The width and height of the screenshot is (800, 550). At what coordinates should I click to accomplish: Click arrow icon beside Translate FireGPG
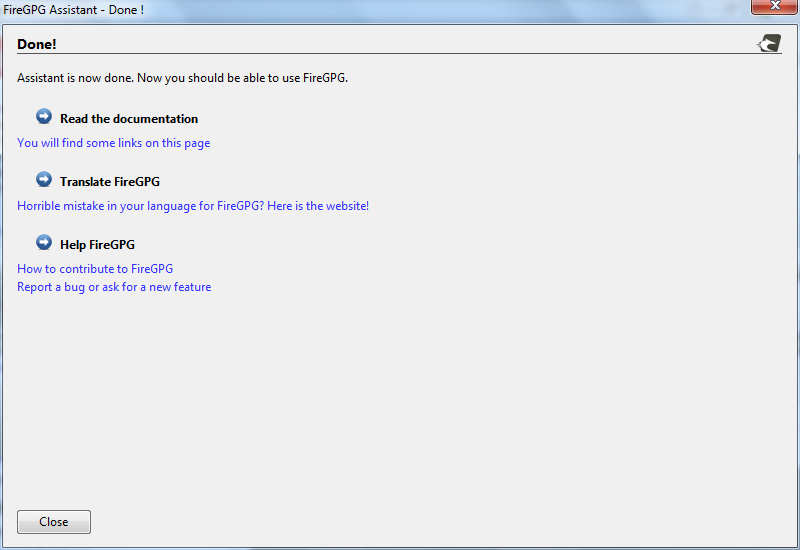(x=44, y=180)
